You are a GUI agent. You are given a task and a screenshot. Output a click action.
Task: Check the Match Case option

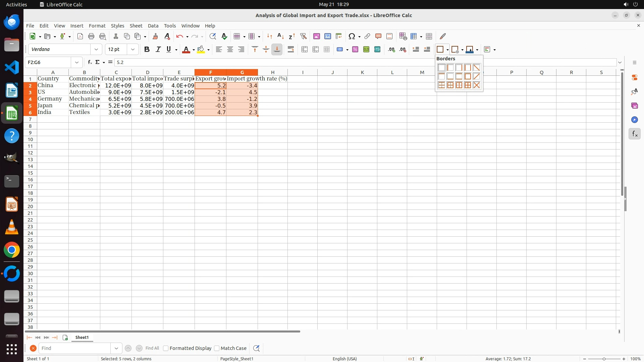(x=217, y=348)
